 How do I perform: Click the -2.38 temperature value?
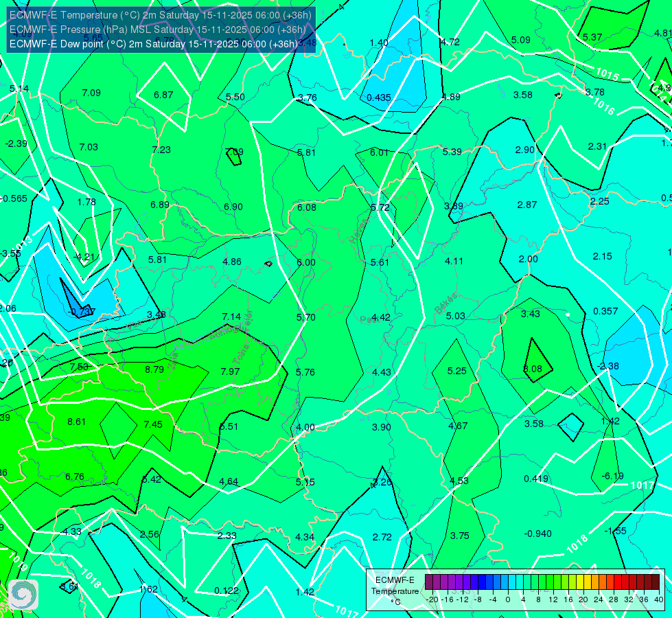coord(607,366)
